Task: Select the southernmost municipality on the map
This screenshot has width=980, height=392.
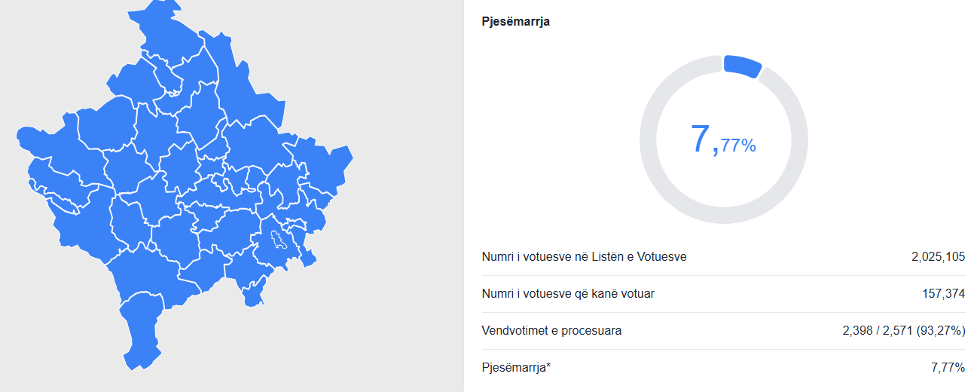Action: tap(142, 332)
